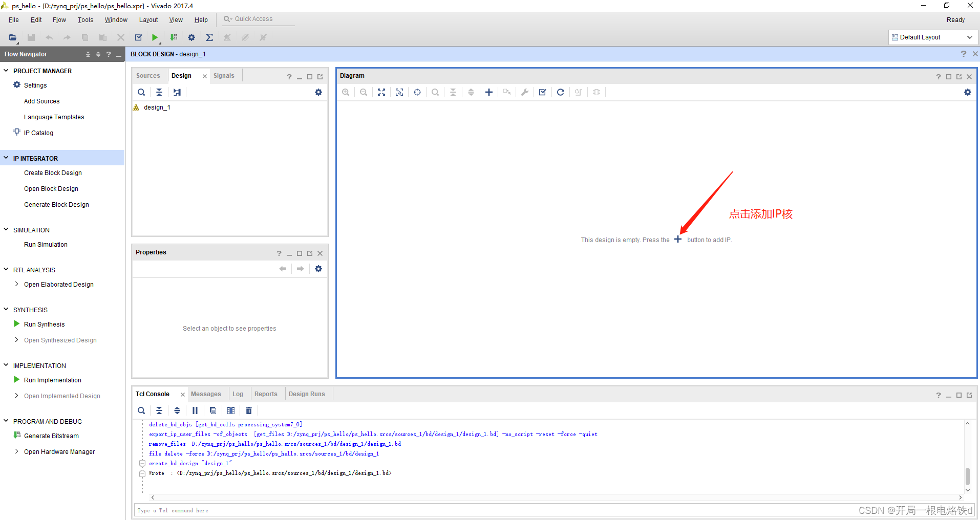Click the Generate Bitstream icon in the main toolbar
Viewport: 980px width, 520px height.
[x=174, y=37]
